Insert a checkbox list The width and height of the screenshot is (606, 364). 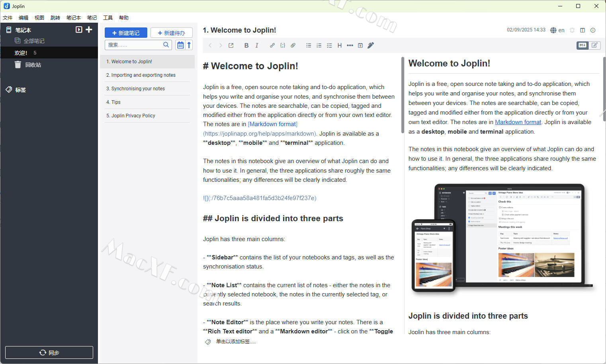click(x=329, y=45)
